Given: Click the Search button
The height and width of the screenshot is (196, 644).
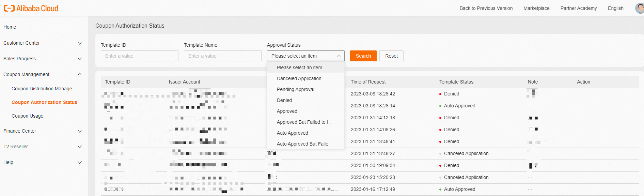Looking at the screenshot, I should (x=363, y=56).
